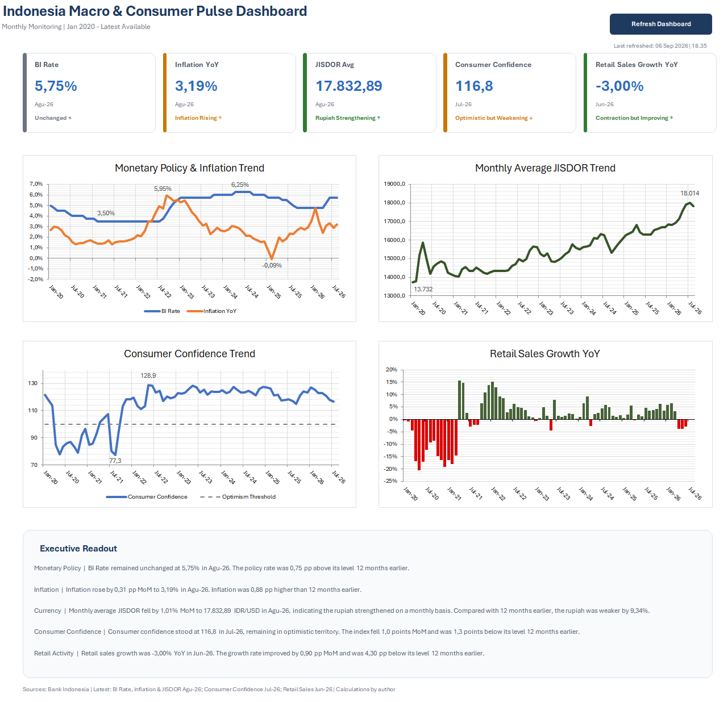Click the BI Rate legend entry
728x702 pixels.
pos(162,311)
